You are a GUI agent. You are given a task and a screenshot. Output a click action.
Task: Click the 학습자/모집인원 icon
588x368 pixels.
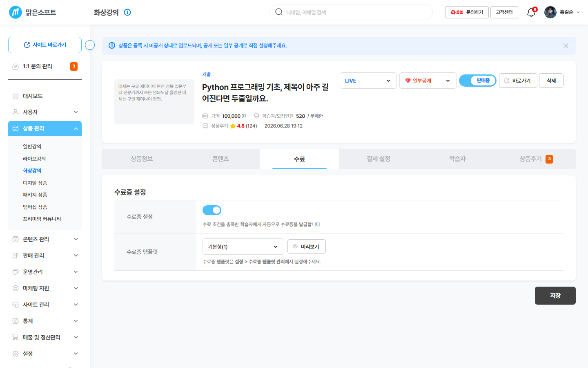click(x=256, y=116)
